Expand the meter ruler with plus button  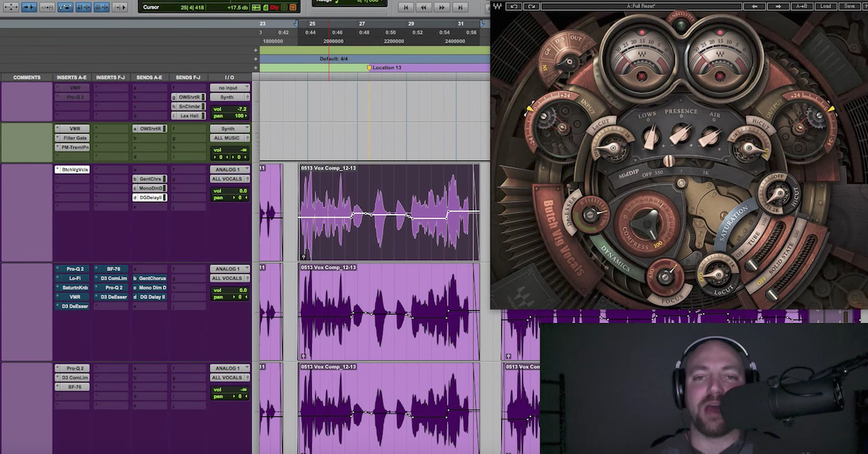[256, 59]
